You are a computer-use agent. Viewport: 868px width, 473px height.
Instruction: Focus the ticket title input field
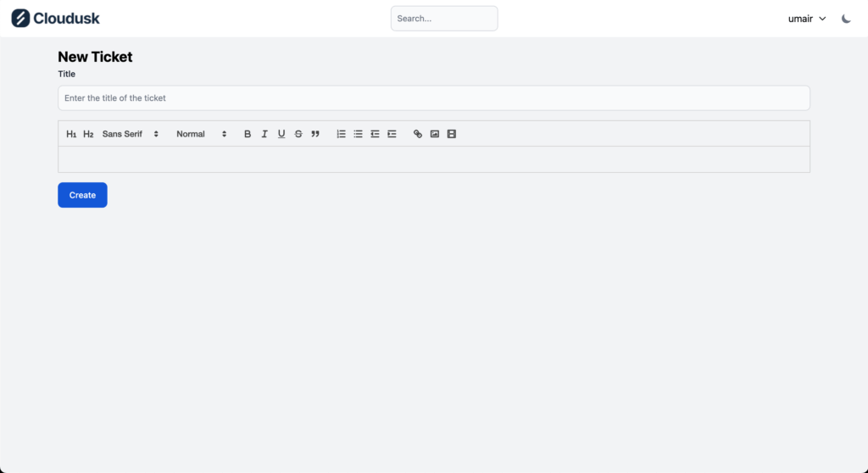point(433,98)
